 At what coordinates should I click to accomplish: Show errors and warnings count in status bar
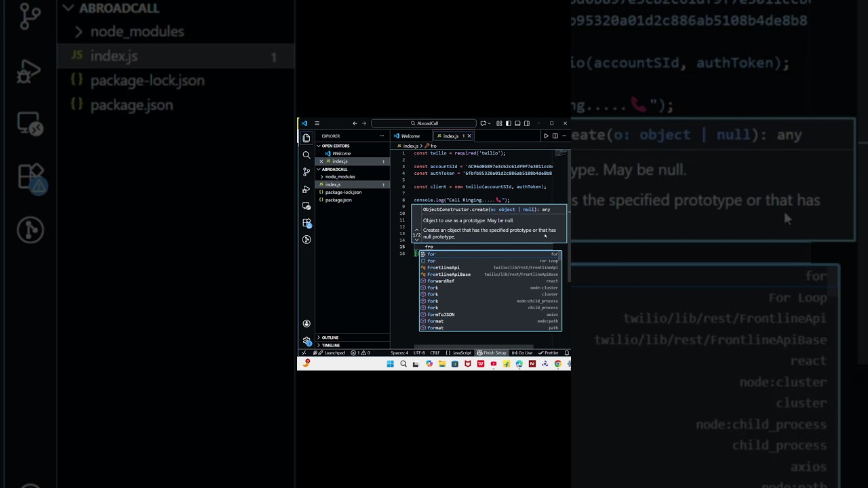tap(361, 353)
